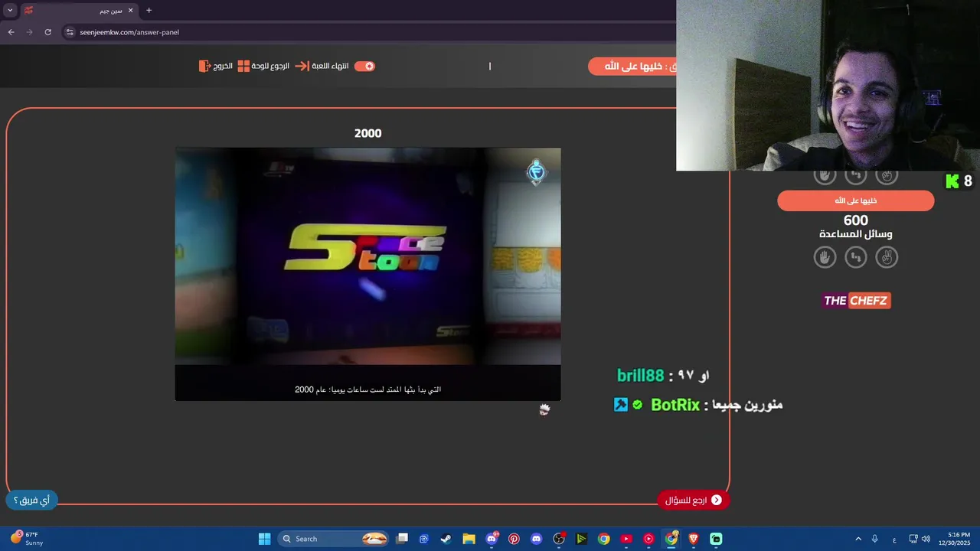Open the teal app icon at taskbar end
The width and height of the screenshot is (980, 551).
tap(716, 539)
